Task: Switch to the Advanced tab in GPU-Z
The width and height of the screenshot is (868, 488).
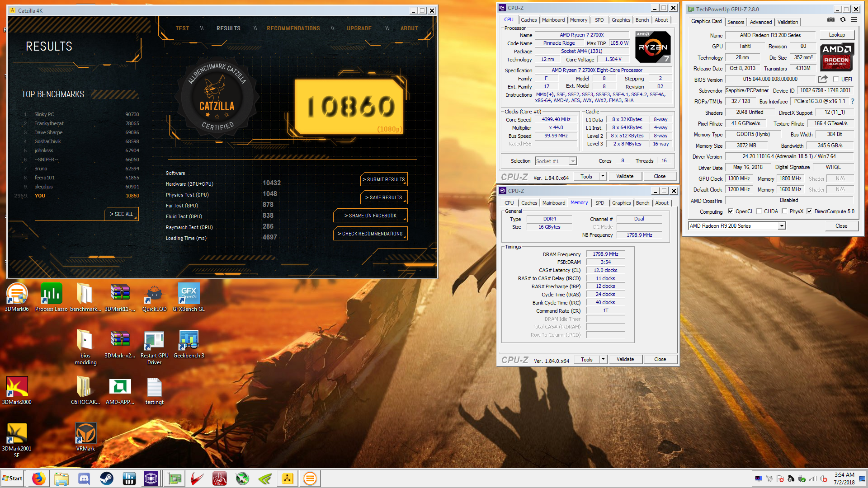Action: [x=761, y=22]
